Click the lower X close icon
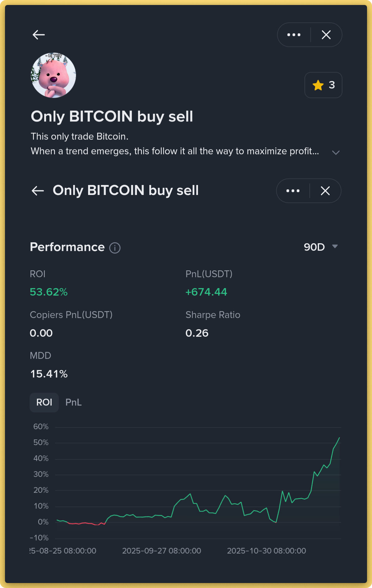Image resolution: width=372 pixels, height=588 pixels. point(325,191)
